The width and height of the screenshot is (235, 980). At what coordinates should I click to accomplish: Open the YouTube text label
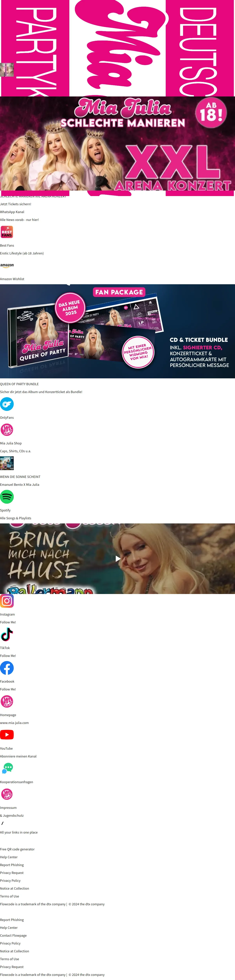[6, 748]
